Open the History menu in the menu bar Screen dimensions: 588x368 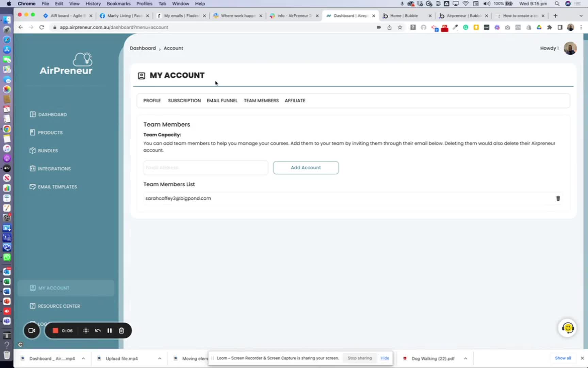click(x=93, y=3)
